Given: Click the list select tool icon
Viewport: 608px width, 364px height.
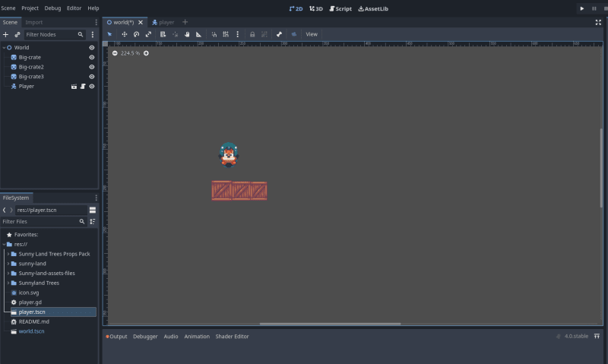Looking at the screenshot, I should (163, 34).
